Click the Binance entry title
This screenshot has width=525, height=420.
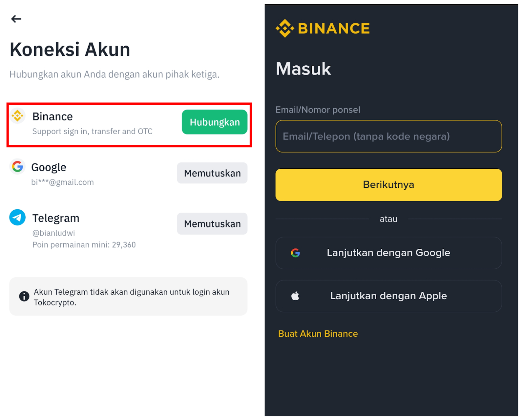pos(52,116)
